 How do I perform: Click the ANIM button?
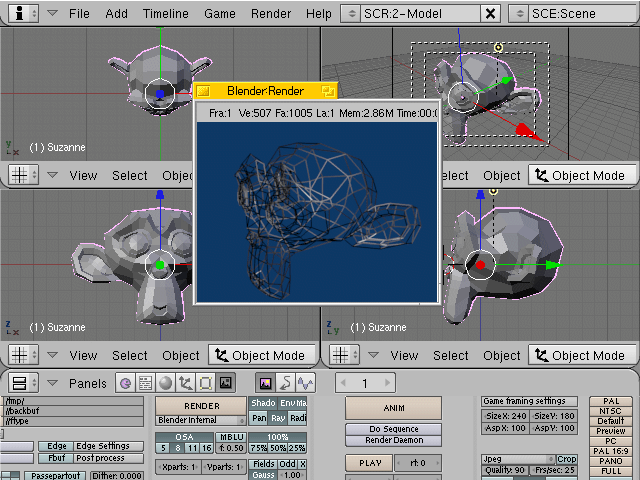coord(393,408)
